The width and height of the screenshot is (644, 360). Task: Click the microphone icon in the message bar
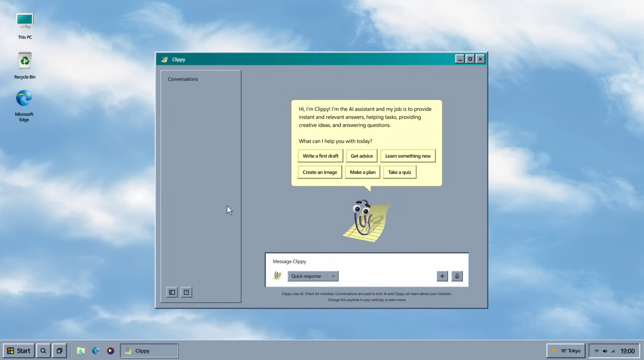pos(457,276)
